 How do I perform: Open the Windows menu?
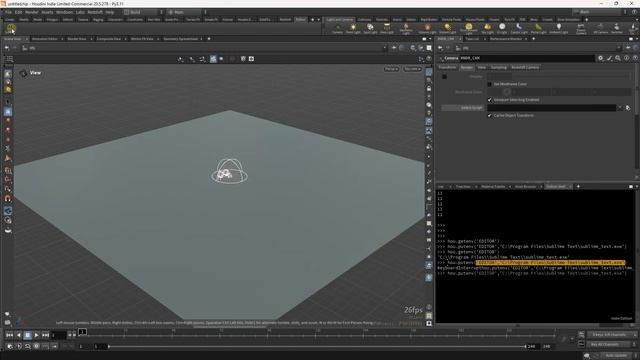point(64,12)
